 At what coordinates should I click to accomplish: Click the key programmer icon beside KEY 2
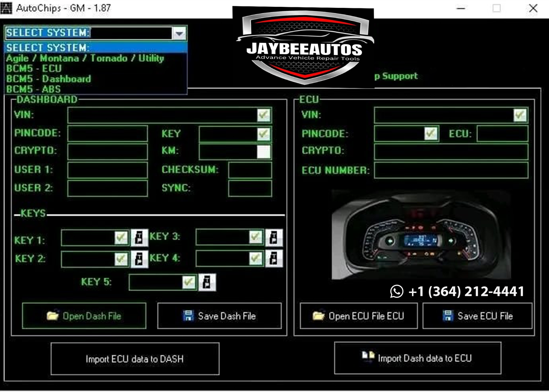[139, 259]
